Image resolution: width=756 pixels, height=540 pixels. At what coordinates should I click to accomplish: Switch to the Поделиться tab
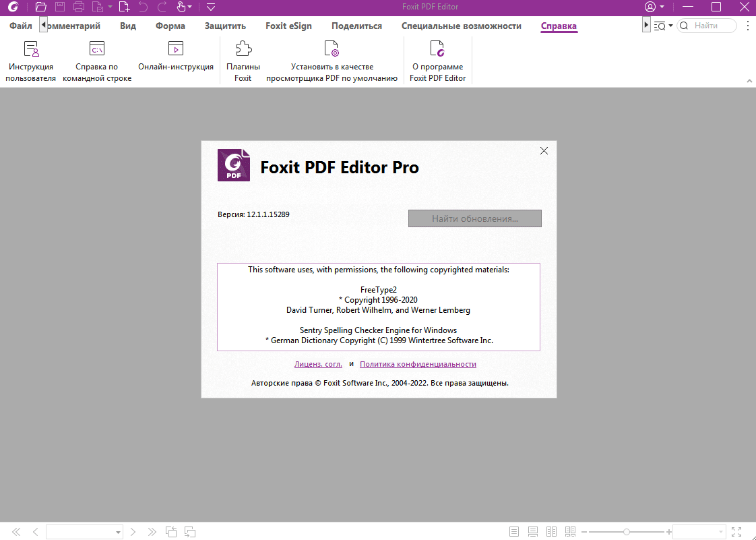(357, 26)
